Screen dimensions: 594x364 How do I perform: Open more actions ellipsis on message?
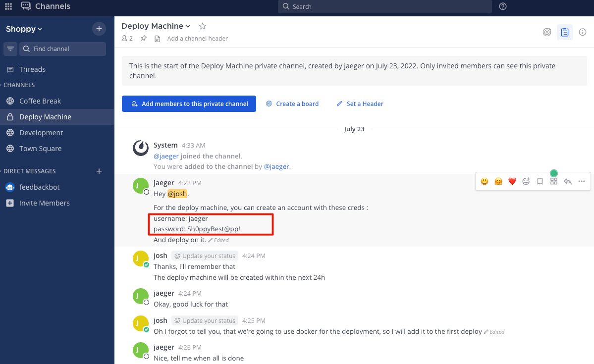point(582,181)
